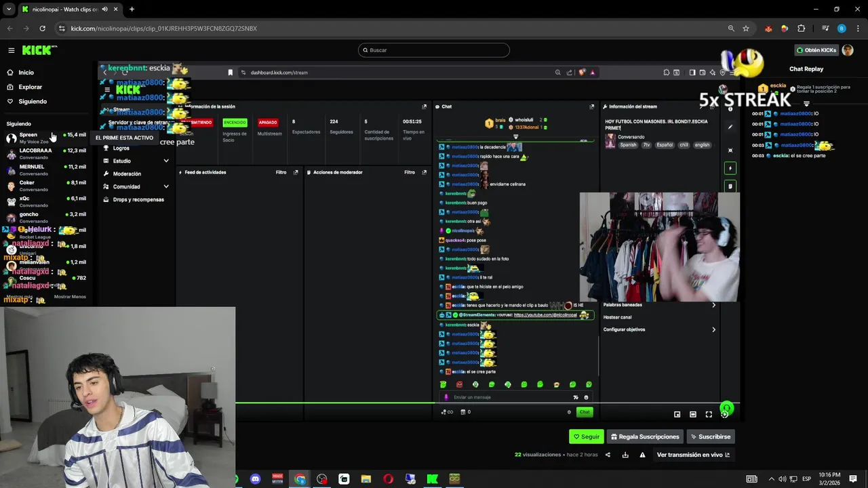
Task: Click Mostrar Menos in sidebar
Action: (x=70, y=297)
